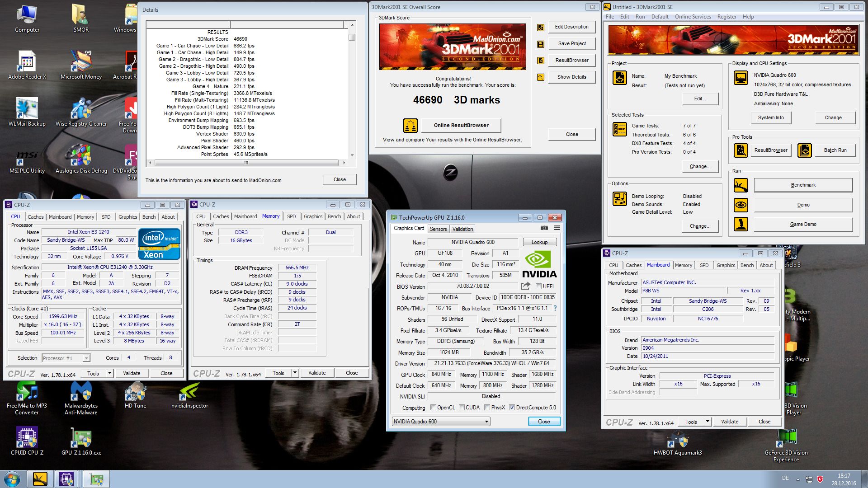Switch to Sensors tab in GPU-Z
Image resolution: width=868 pixels, height=488 pixels.
(438, 229)
